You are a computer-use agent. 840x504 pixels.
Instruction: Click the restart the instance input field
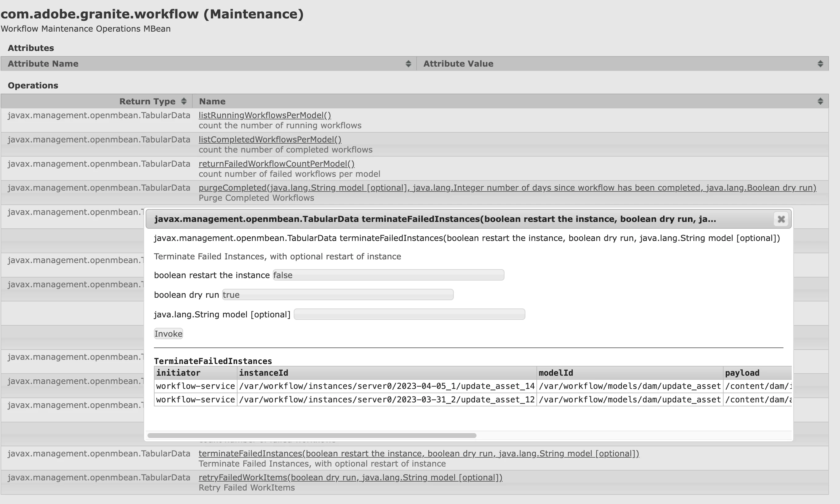388,275
